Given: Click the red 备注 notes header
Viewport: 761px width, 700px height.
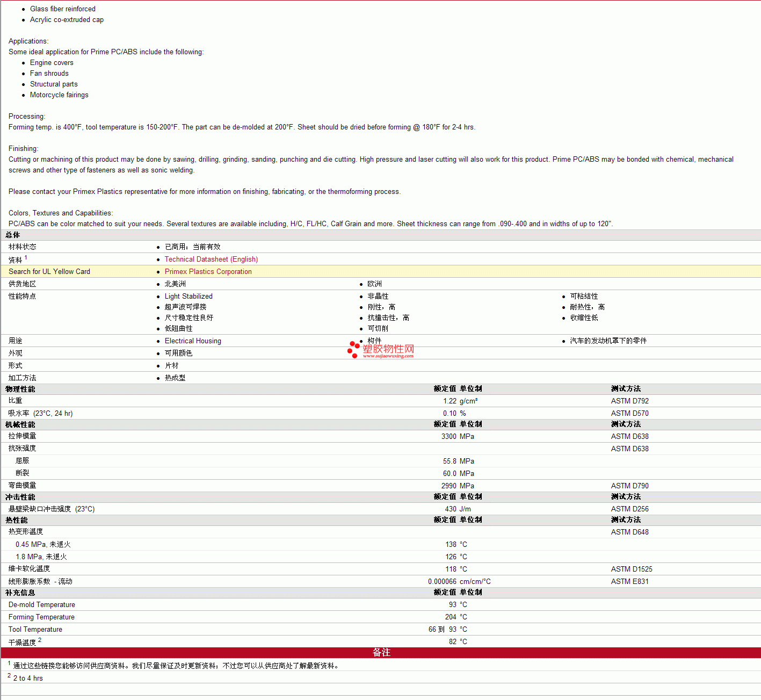Looking at the screenshot, I should click(381, 652).
